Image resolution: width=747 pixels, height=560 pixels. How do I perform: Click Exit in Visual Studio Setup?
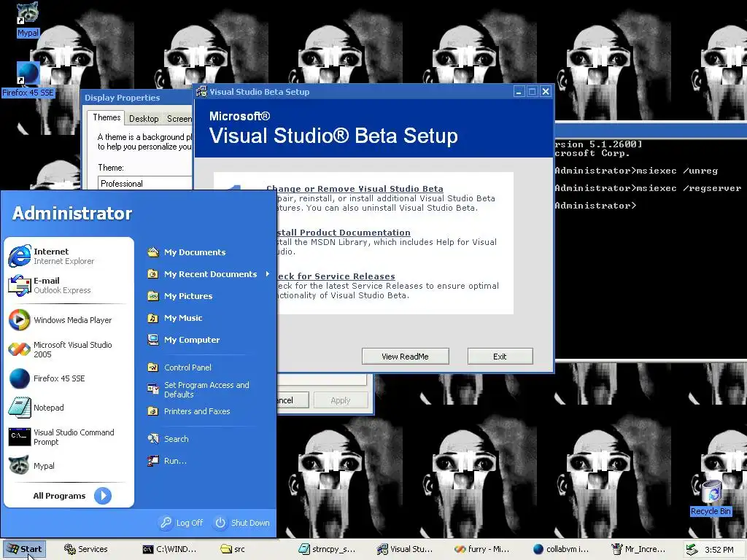pos(500,356)
